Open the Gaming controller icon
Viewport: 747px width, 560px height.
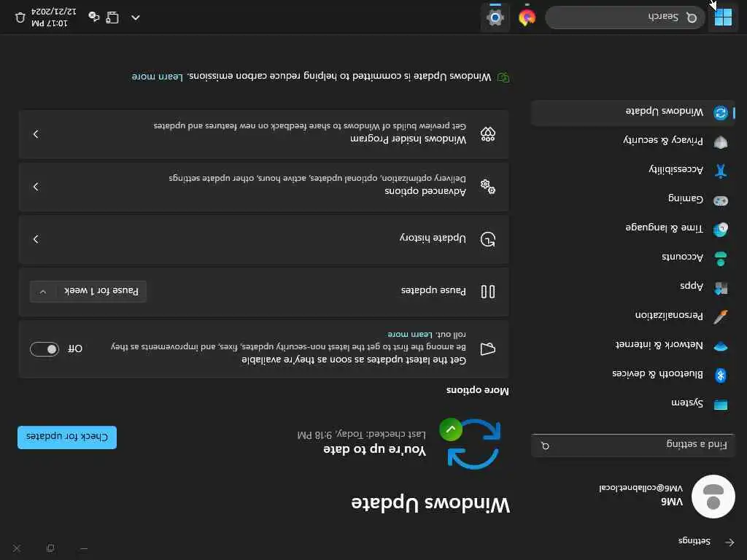pyautogui.click(x=720, y=201)
